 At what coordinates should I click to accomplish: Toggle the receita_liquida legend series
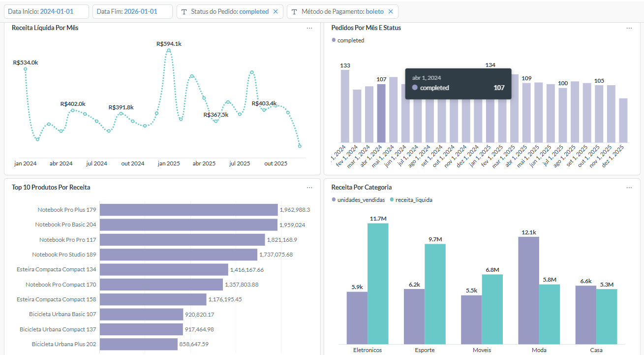tap(411, 200)
